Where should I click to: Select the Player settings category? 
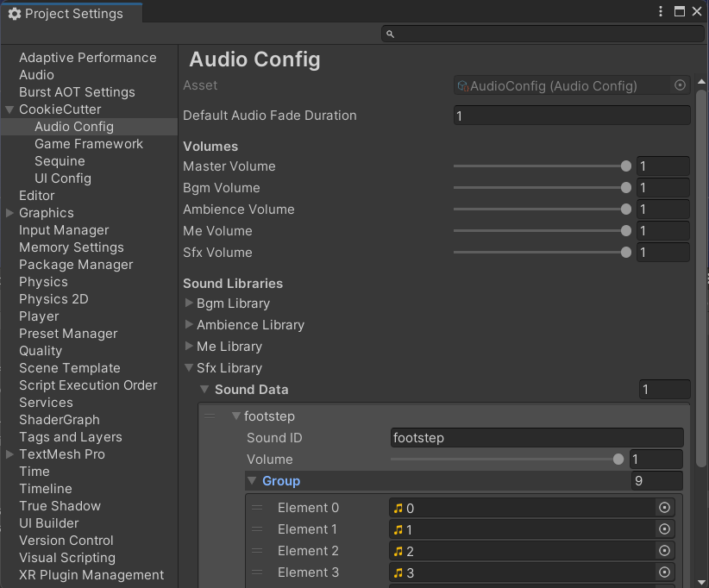39,316
